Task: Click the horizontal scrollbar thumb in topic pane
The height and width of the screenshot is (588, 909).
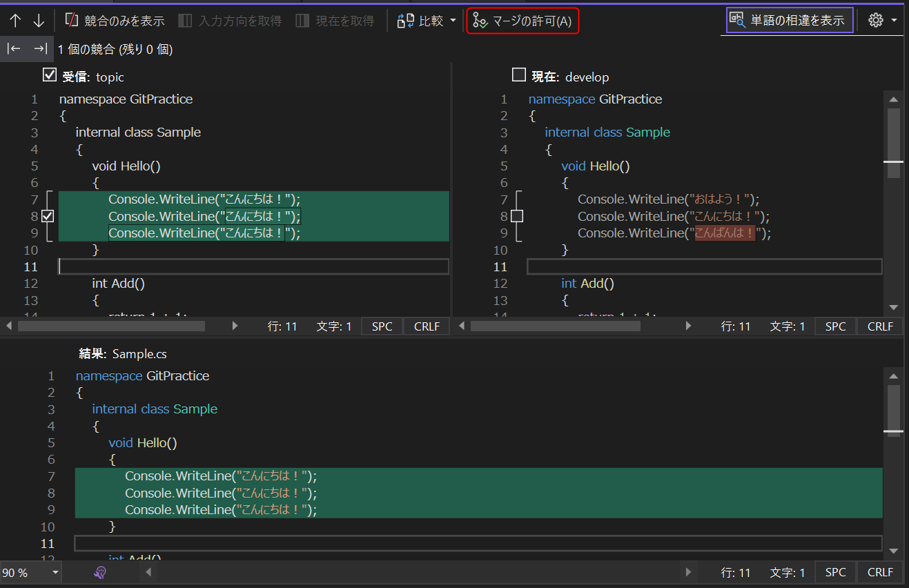Action: click(111, 326)
